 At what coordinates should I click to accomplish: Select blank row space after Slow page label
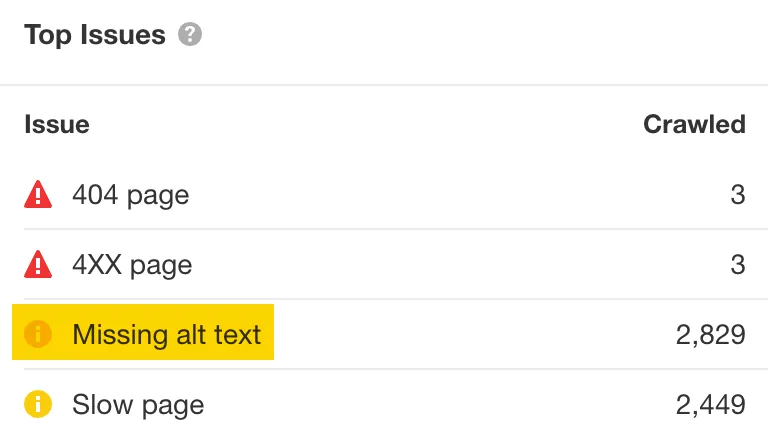(440, 405)
